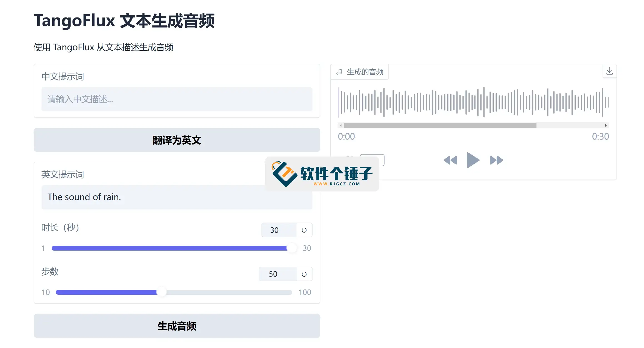644x348 pixels.
Task: Click the waveform horizontal scrollbar thumb
Action: coord(440,125)
